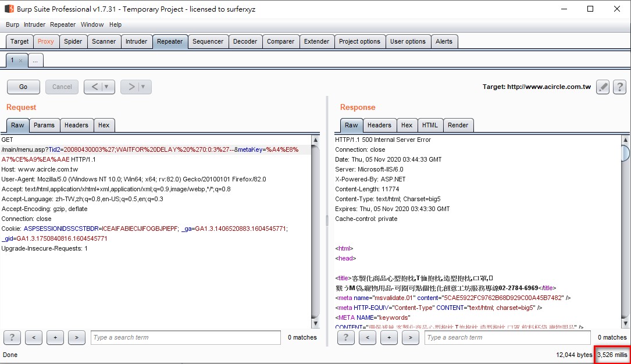Viewport: 631px width, 364px height.
Task: Switch to the Extender tab
Action: coord(317,41)
